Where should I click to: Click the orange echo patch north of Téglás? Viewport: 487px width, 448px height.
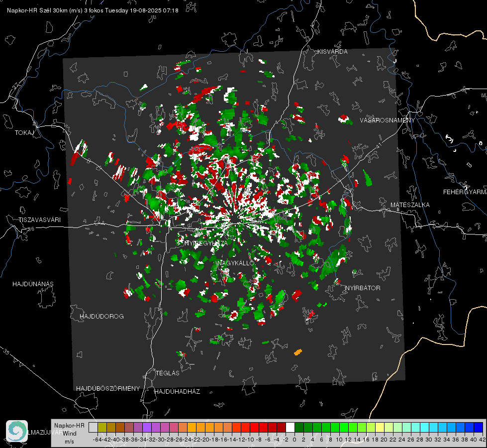(x=298, y=352)
